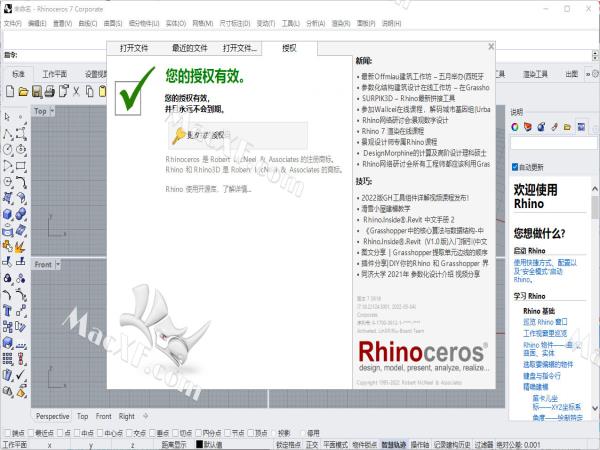Select the Circle tool in left sidebar
The image size is (600, 450).
pyautogui.click(x=7, y=149)
